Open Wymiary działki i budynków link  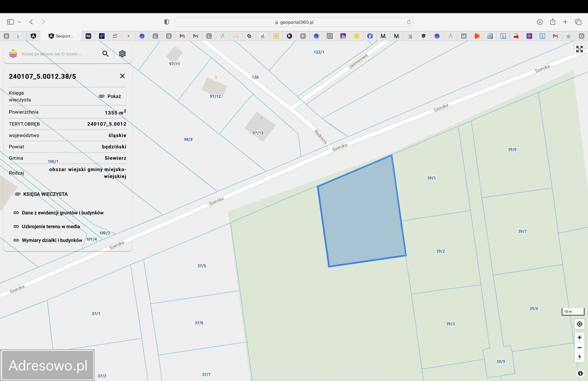[52, 240]
